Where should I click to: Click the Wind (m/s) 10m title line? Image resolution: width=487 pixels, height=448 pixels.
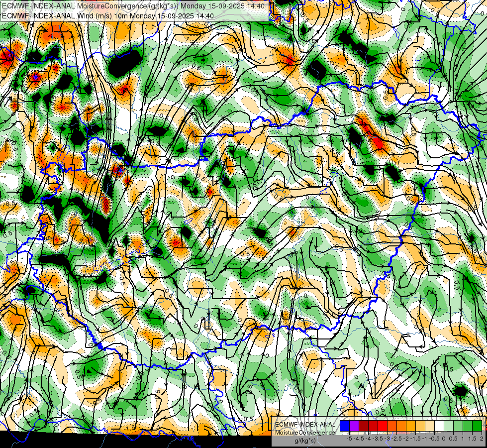click(108, 15)
